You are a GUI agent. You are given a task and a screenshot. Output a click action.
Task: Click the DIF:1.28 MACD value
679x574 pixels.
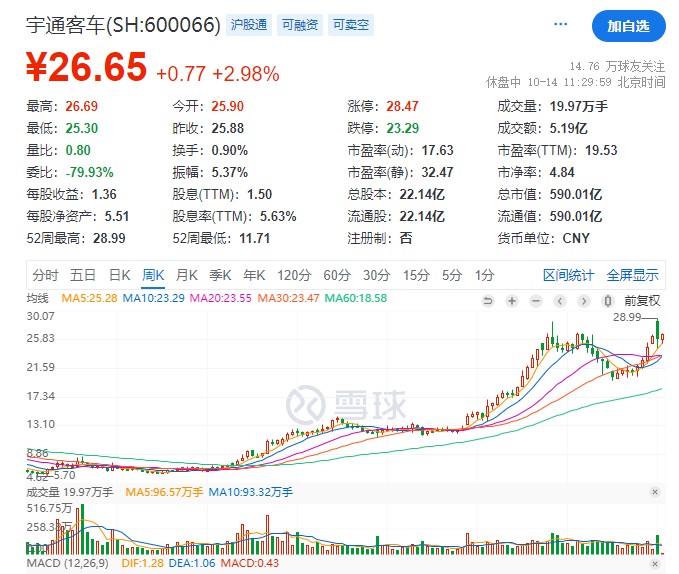click(142, 563)
